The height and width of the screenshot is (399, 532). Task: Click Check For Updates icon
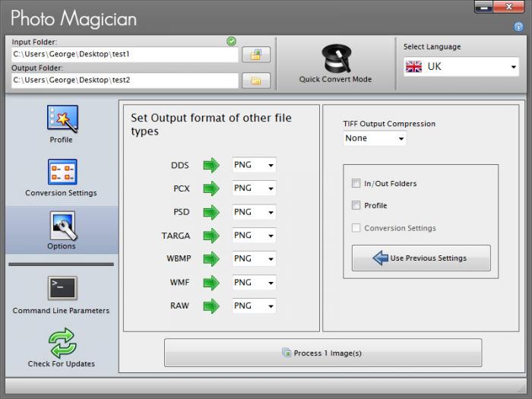tap(62, 343)
